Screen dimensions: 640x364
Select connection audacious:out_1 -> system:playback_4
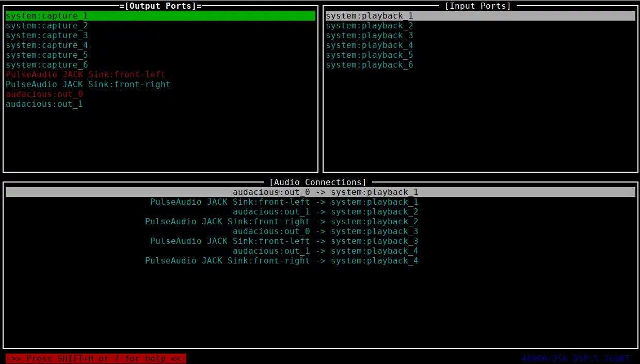point(326,251)
